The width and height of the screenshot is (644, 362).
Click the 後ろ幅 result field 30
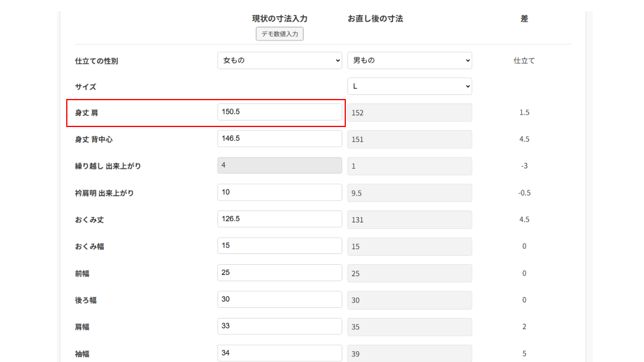pos(410,301)
